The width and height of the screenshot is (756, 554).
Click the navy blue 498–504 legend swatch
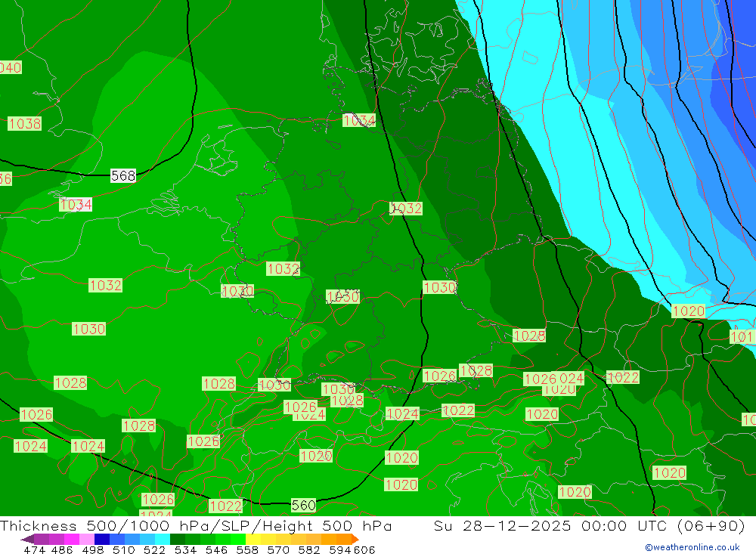(x=102, y=539)
